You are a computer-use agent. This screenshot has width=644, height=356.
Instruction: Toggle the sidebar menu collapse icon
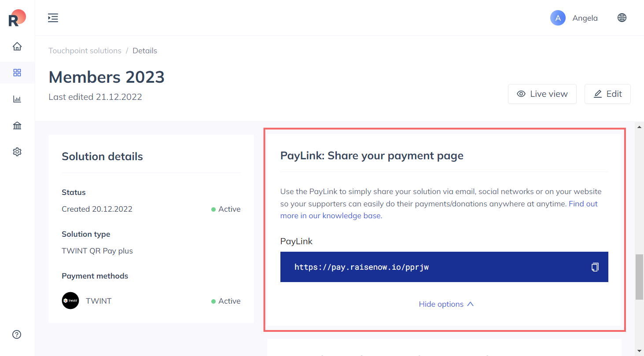[53, 18]
